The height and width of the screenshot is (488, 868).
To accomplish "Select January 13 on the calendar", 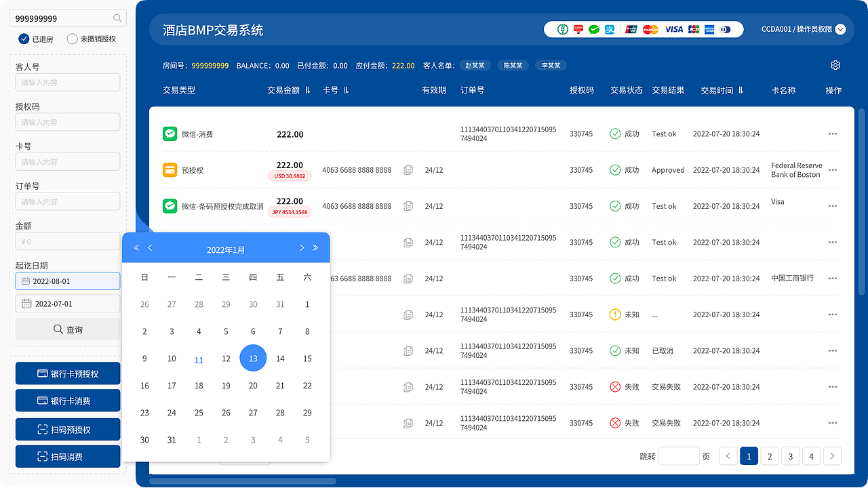I will (x=253, y=358).
